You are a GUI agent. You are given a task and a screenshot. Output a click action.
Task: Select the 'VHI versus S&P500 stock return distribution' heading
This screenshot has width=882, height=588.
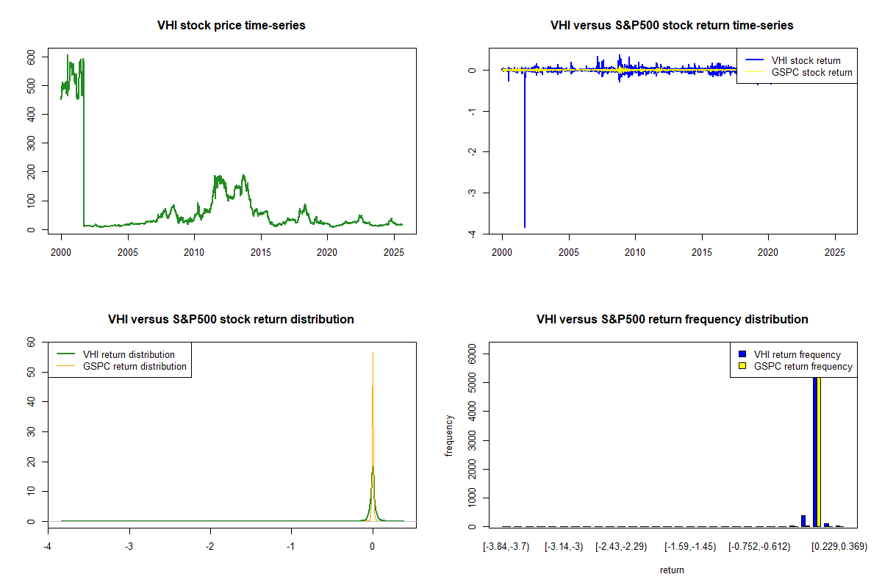[231, 320]
